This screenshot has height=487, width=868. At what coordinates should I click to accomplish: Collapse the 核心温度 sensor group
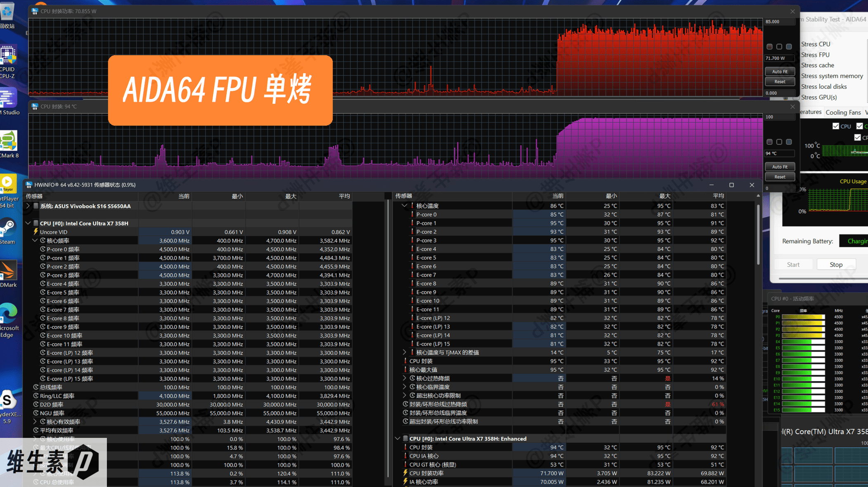pos(404,206)
